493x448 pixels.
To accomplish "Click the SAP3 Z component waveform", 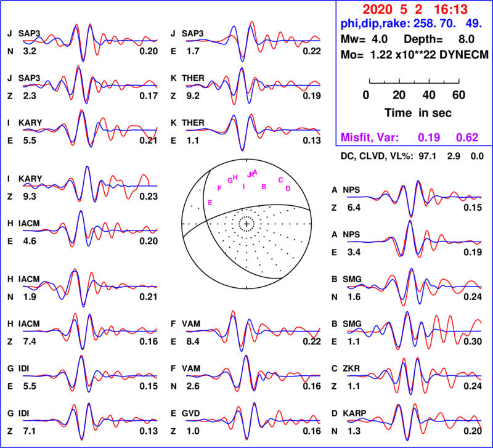I will click(90, 84).
